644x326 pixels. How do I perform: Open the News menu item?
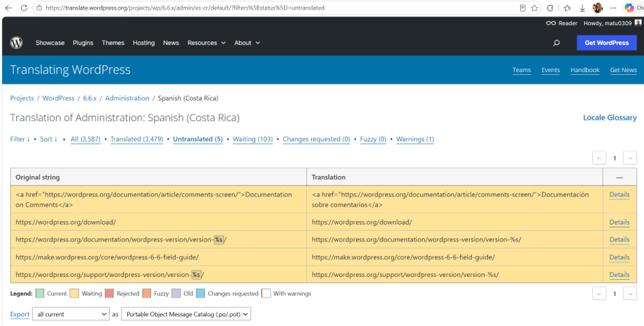click(x=171, y=43)
